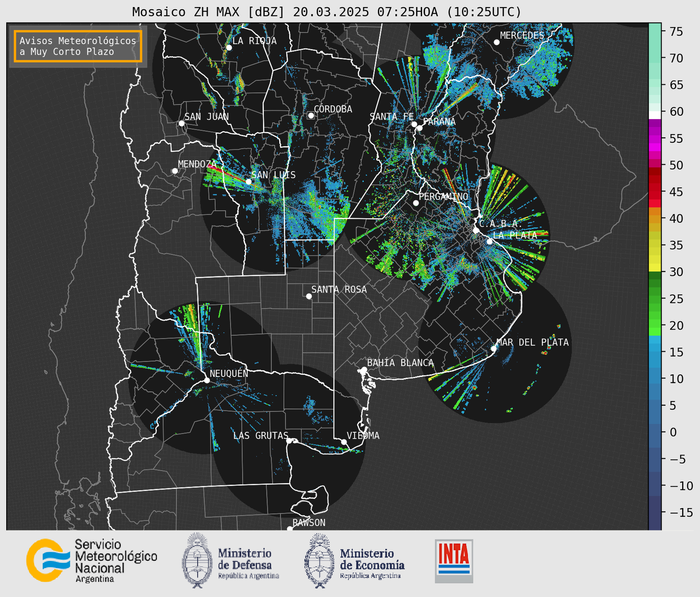
Task: Click the PERGAMINO city marker dot
Action: (x=416, y=203)
